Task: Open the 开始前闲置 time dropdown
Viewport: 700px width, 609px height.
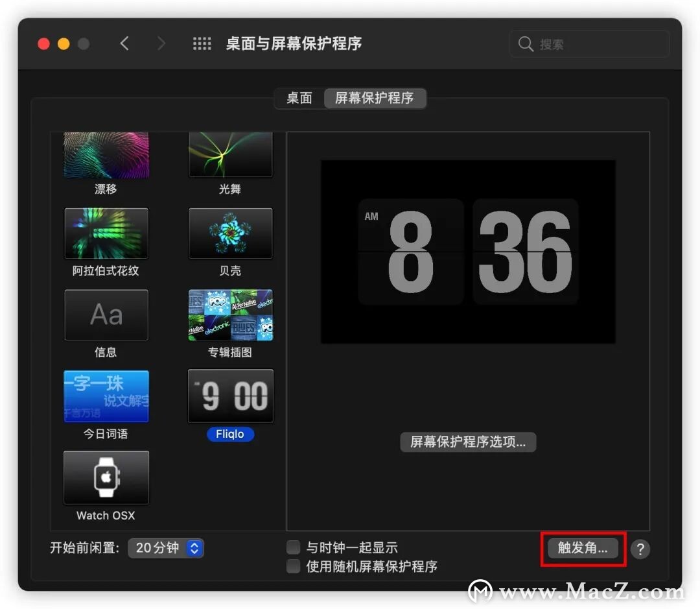Action: pos(166,548)
